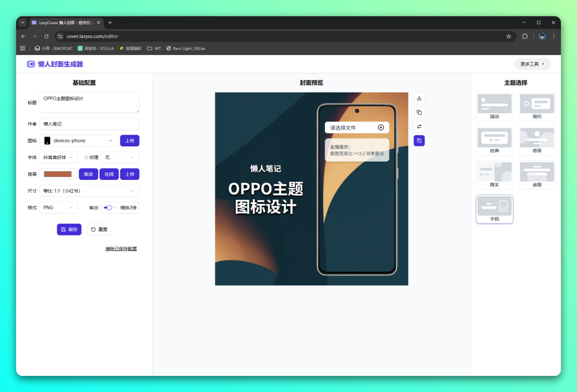This screenshot has width=577, height=392.
Task: Select the 背景 theme
Action: [537, 141]
